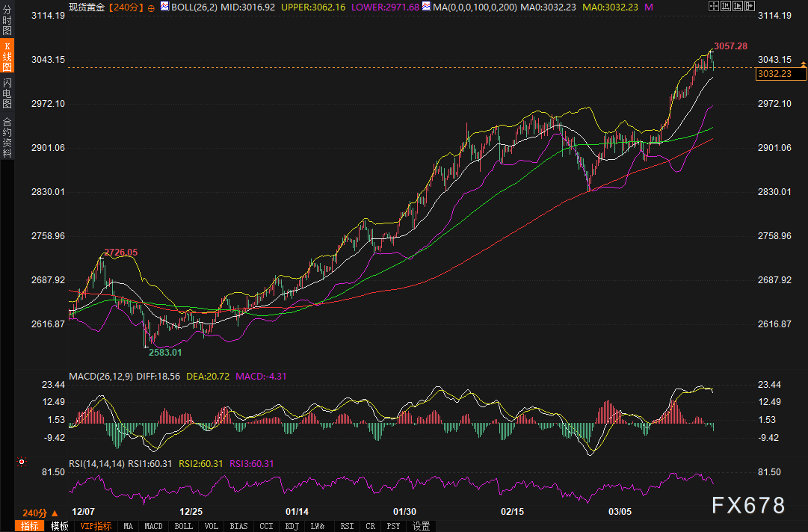Switch to the 闪电图 tab
This screenshot has width=808, height=532.
[x=7, y=94]
